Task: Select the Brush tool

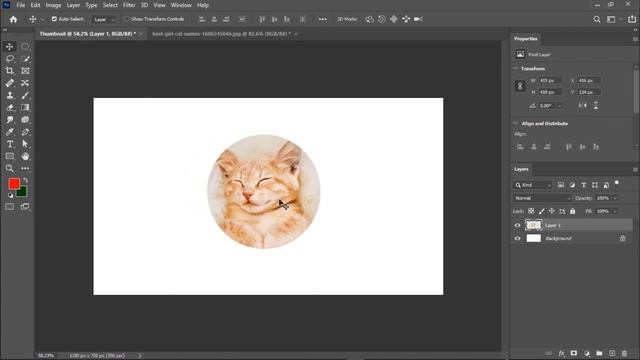Action: (x=25, y=96)
